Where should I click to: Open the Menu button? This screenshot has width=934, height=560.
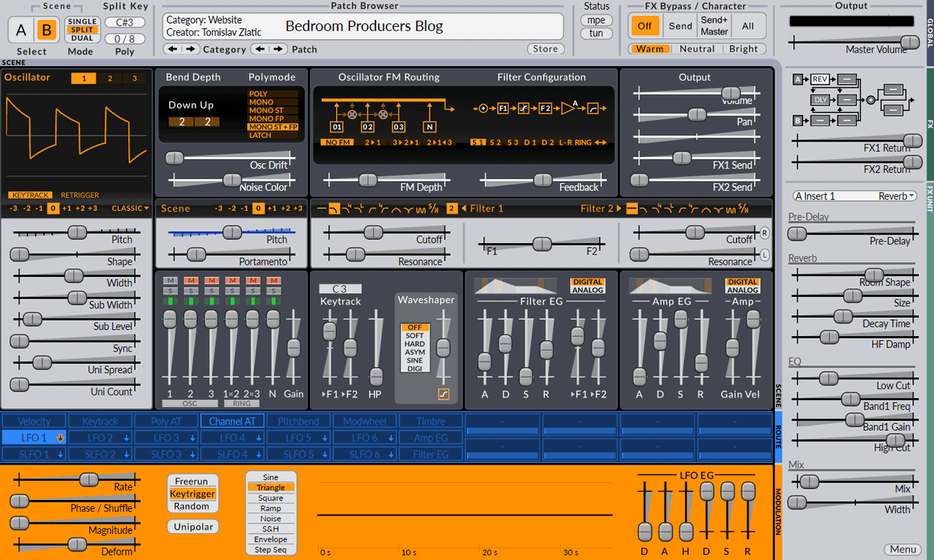pyautogui.click(x=902, y=549)
